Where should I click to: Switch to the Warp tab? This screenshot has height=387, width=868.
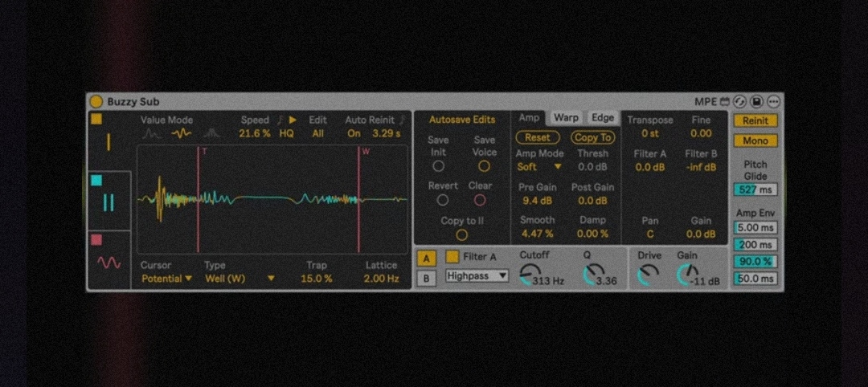566,118
